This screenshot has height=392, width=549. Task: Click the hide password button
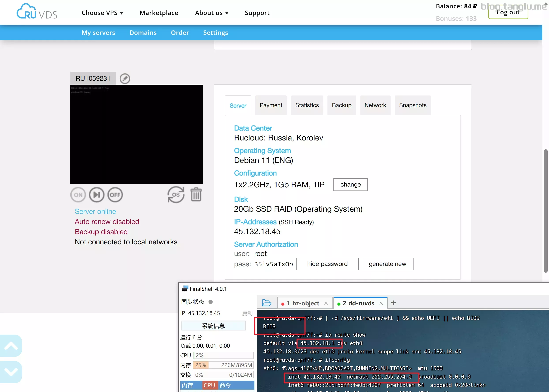pyautogui.click(x=327, y=263)
